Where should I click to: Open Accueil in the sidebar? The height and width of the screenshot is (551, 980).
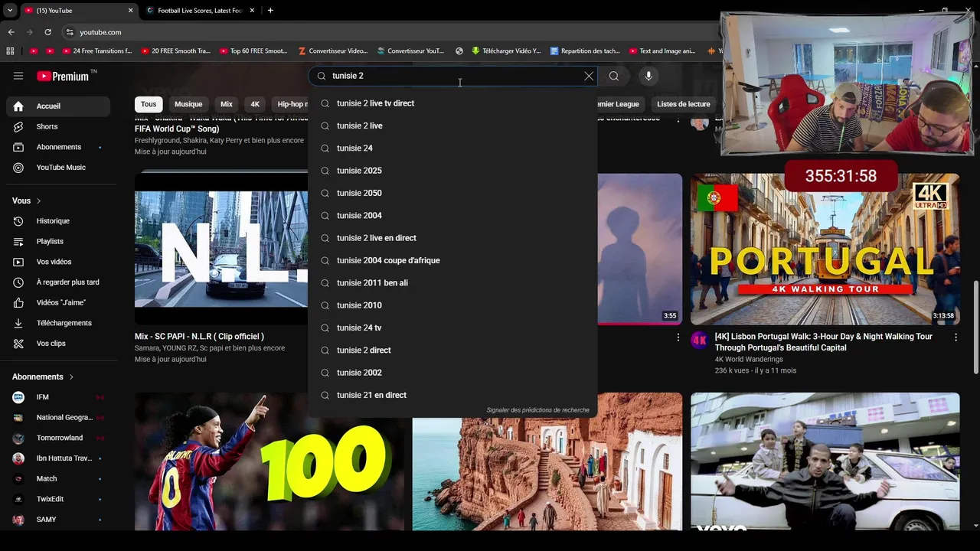tap(58, 106)
